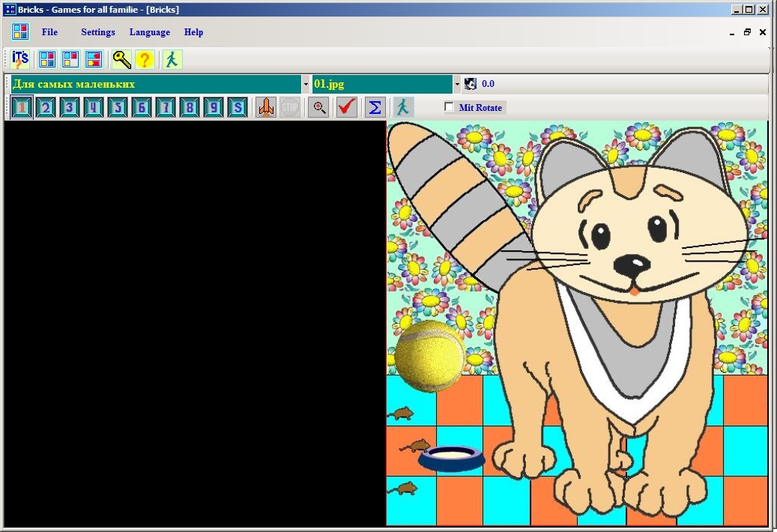Open the File menu
Viewport: 777px width, 532px height.
click(49, 32)
